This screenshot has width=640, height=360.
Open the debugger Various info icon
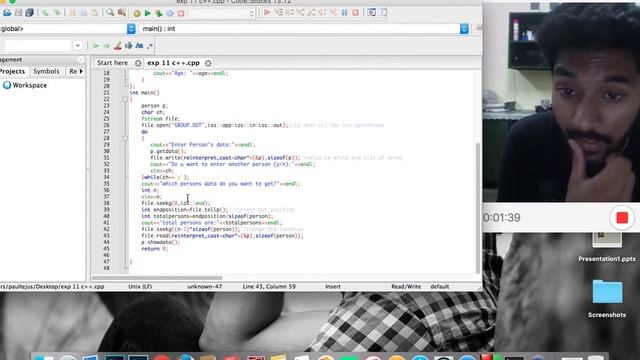pyautogui.click(x=383, y=13)
